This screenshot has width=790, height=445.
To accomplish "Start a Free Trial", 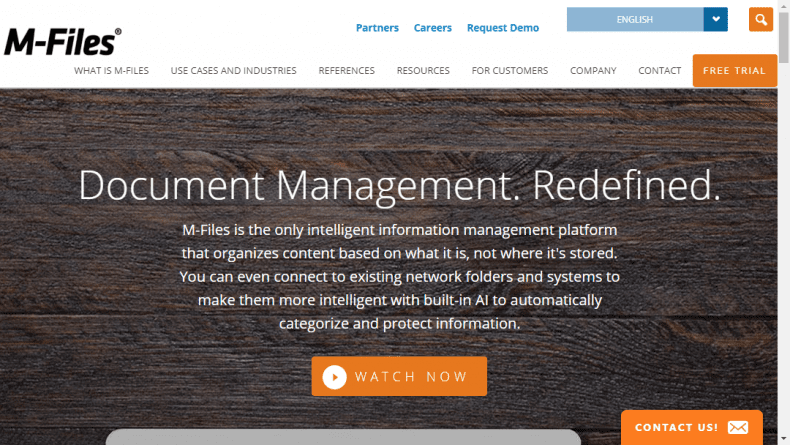I will pos(734,71).
